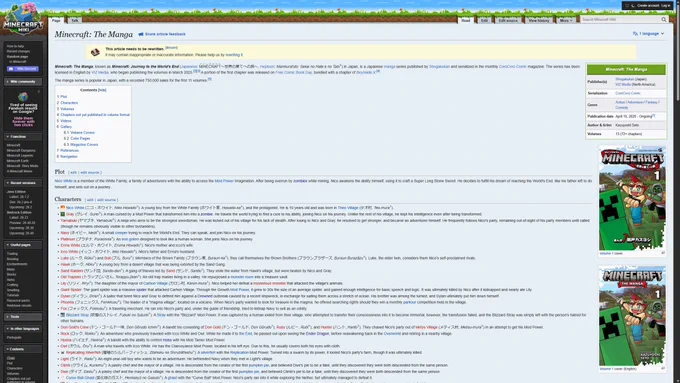This screenshot has width=680, height=383.
Task: Collapse the In other languages section
Action: pos(23,329)
